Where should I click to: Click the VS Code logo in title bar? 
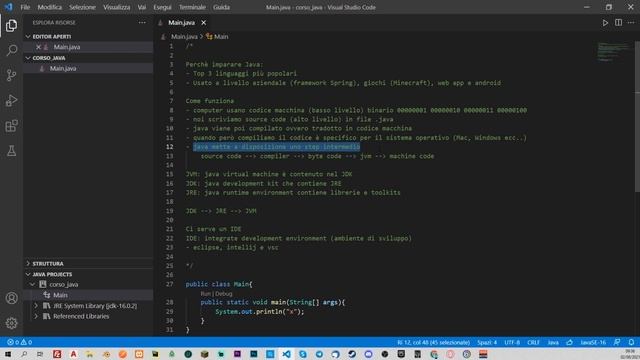9,7
